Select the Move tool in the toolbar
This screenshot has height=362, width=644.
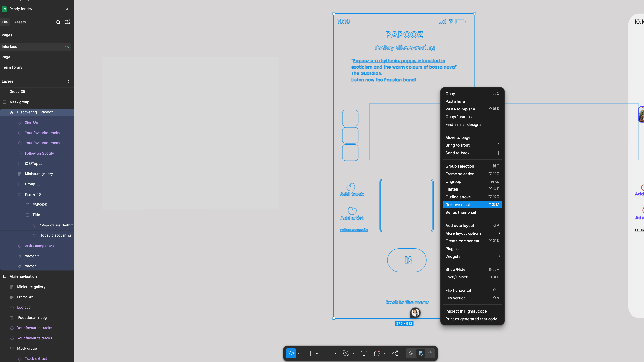click(291, 353)
